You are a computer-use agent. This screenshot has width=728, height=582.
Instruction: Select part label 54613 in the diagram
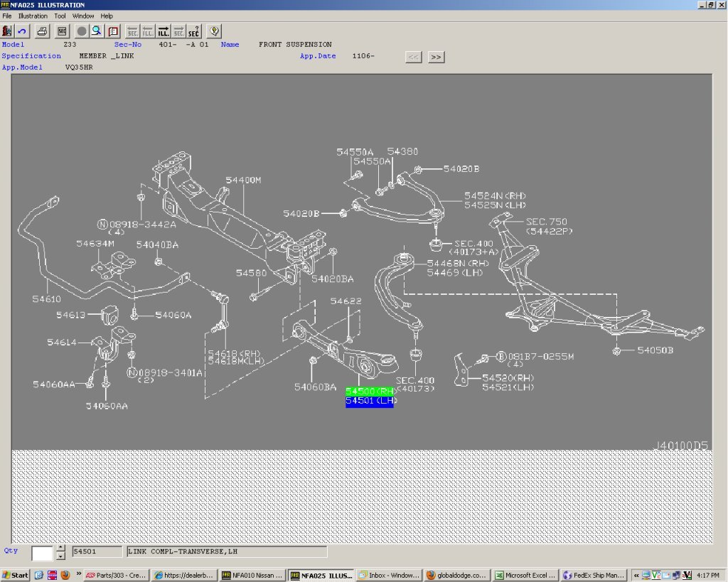(x=70, y=315)
